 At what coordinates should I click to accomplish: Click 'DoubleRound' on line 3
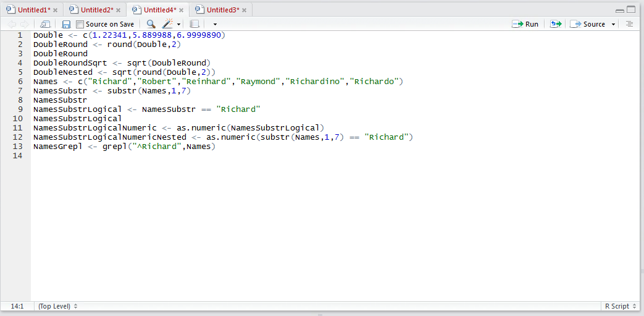tap(61, 54)
